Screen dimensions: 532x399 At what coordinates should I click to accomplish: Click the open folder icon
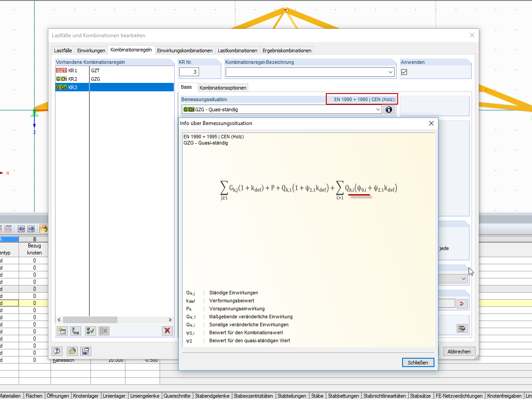72,351
